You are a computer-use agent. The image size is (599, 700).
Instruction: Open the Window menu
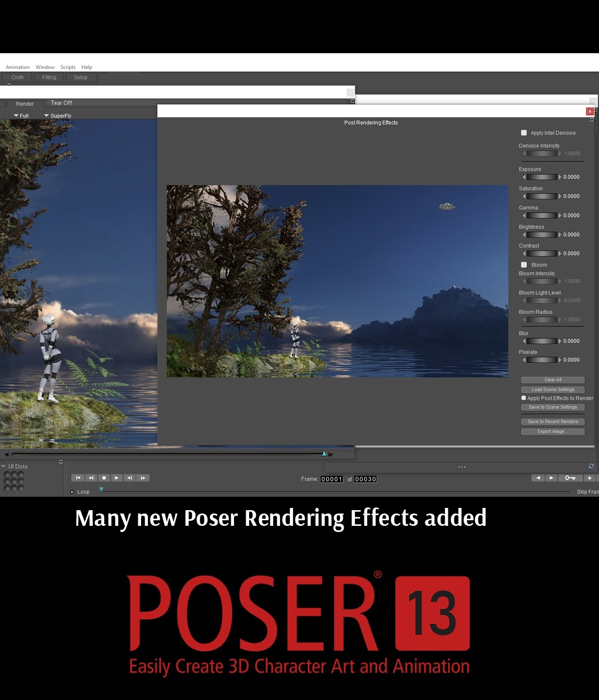(45, 67)
